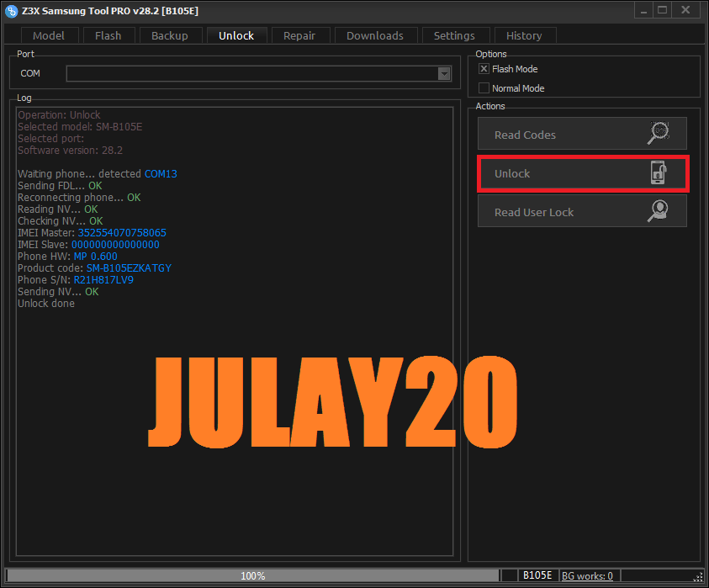Image resolution: width=709 pixels, height=588 pixels.
Task: Click the Reconnecting phone... OK line
Action: click(x=79, y=198)
